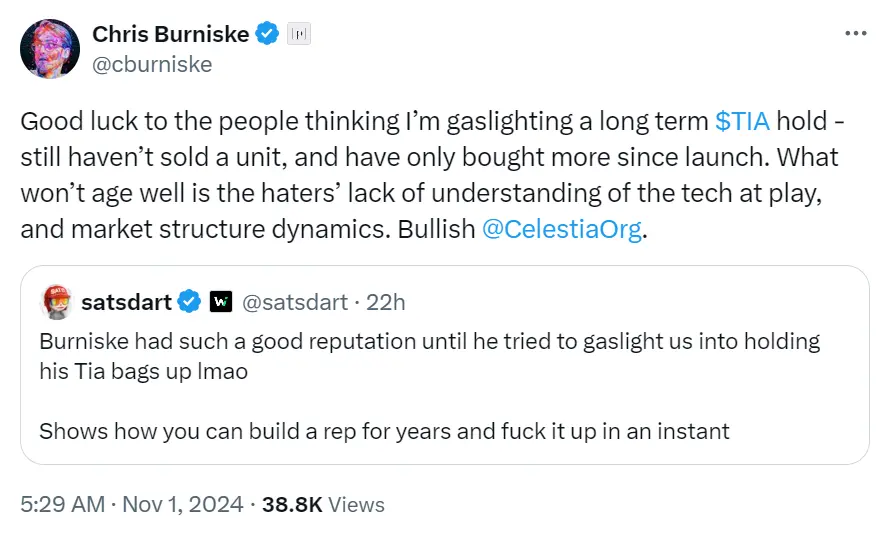Click the 5:29 AM post time
The width and height of the screenshot is (894, 534).
[x=62, y=505]
